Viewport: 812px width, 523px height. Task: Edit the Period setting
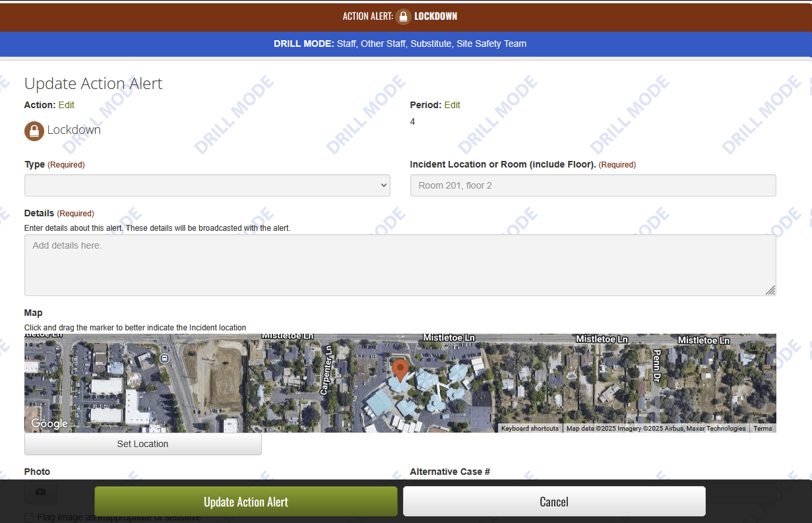coord(452,105)
